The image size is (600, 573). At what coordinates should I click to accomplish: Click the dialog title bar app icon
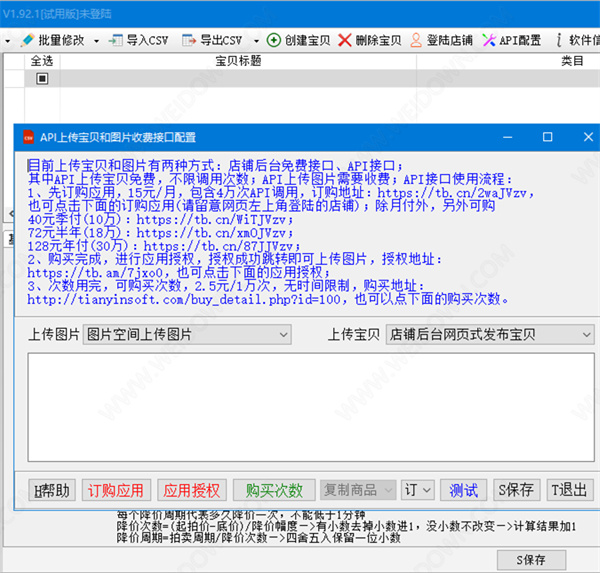click(x=27, y=137)
